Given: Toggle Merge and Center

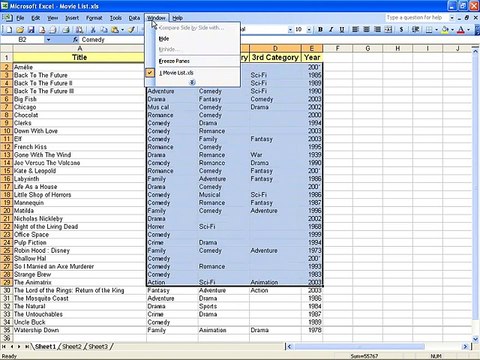Looking at the screenshot, I should click(x=388, y=30).
